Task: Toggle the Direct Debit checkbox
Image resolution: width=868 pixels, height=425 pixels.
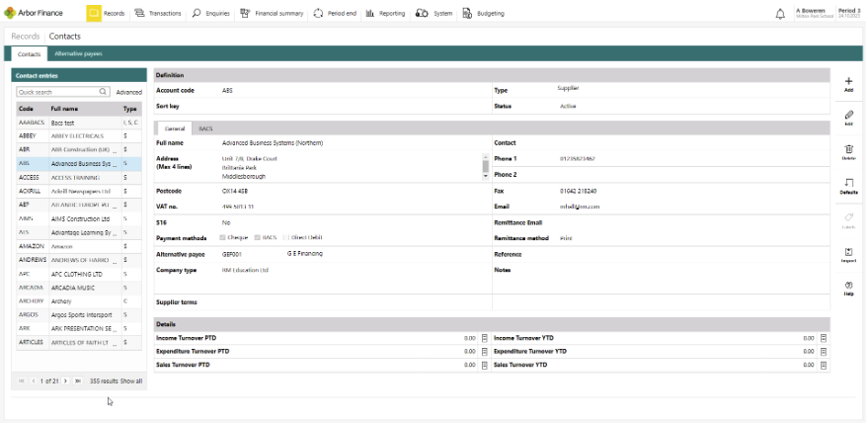Action: (x=286, y=238)
